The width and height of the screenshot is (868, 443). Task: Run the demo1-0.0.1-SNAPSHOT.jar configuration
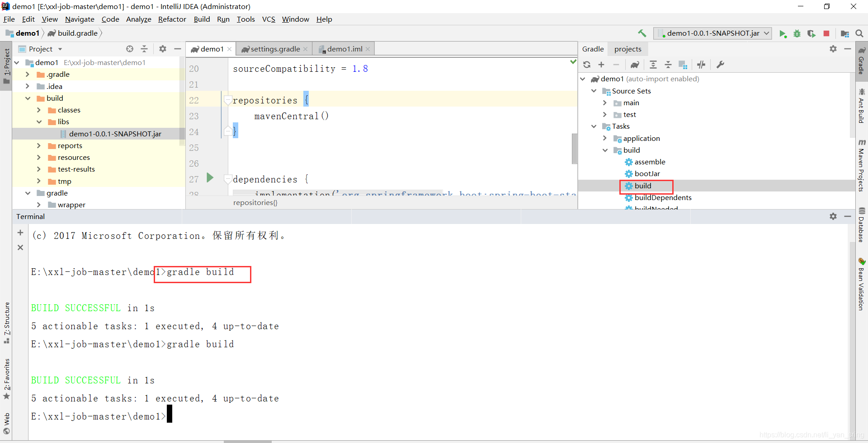783,33
